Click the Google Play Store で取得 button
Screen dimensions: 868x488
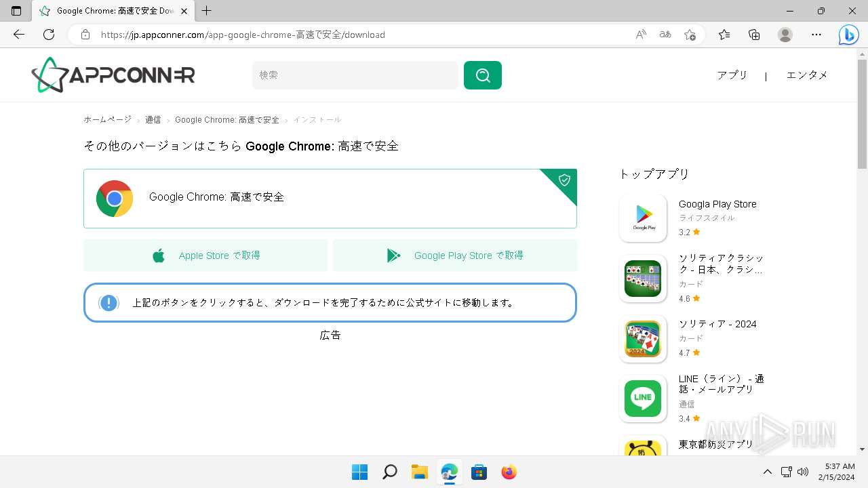tap(455, 256)
